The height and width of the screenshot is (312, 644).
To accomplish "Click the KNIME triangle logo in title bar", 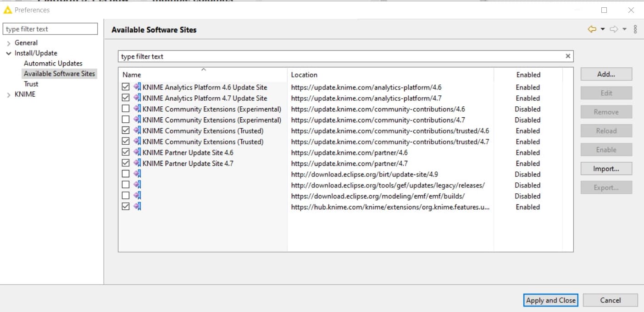I will pos(7,10).
